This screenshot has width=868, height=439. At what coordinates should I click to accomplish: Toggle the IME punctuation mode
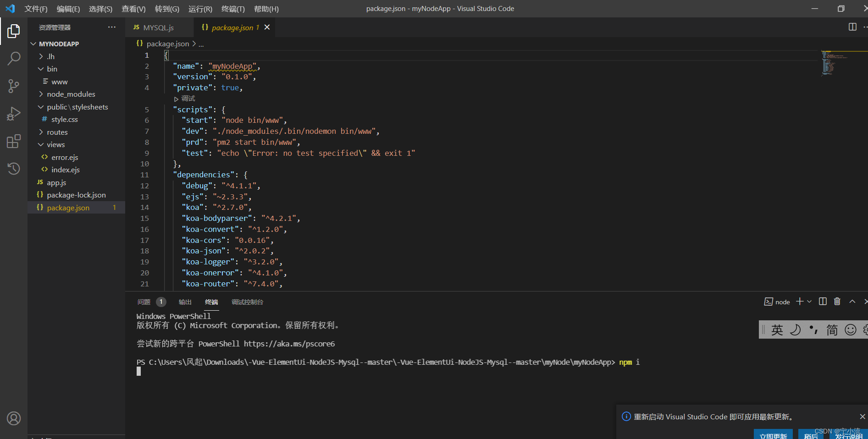[x=813, y=330]
